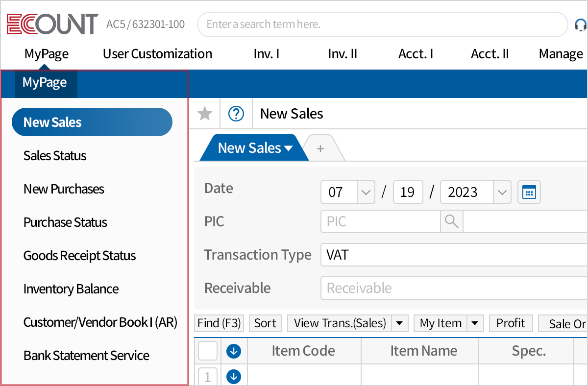Open the help question mark icon
588x386 pixels.
[236, 113]
